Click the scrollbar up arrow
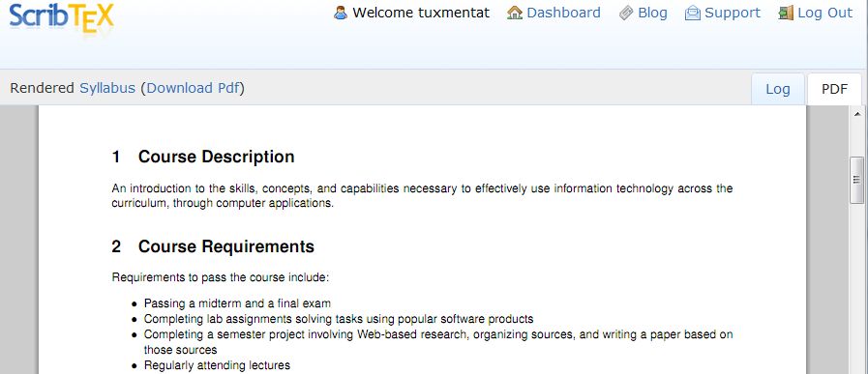Image resolution: width=868 pixels, height=374 pixels. (856, 113)
